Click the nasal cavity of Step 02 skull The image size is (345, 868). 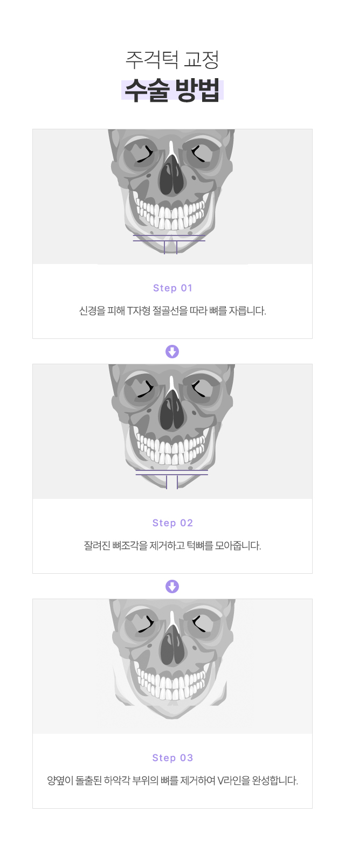pyautogui.click(x=172, y=410)
